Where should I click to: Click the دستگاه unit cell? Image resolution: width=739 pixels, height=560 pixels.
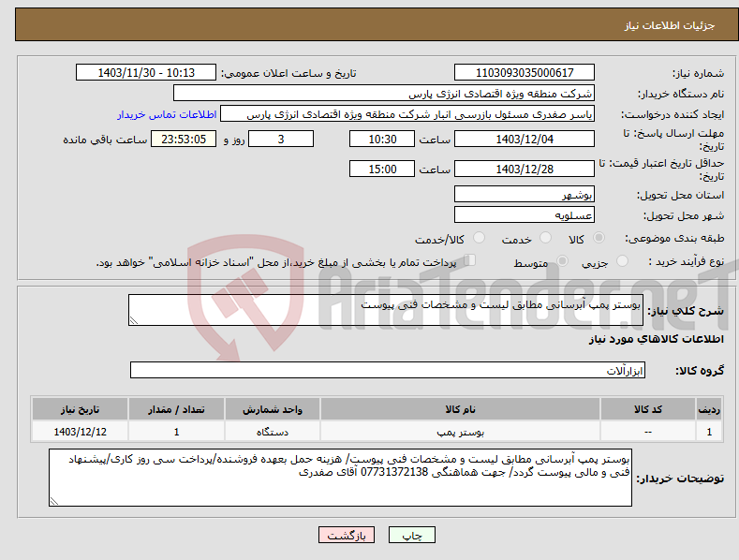click(x=273, y=432)
